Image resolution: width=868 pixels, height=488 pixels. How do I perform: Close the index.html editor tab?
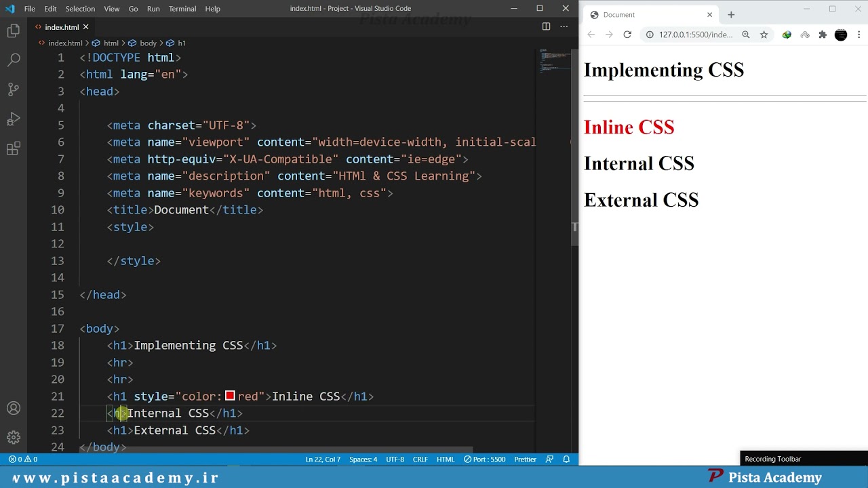pos(85,27)
